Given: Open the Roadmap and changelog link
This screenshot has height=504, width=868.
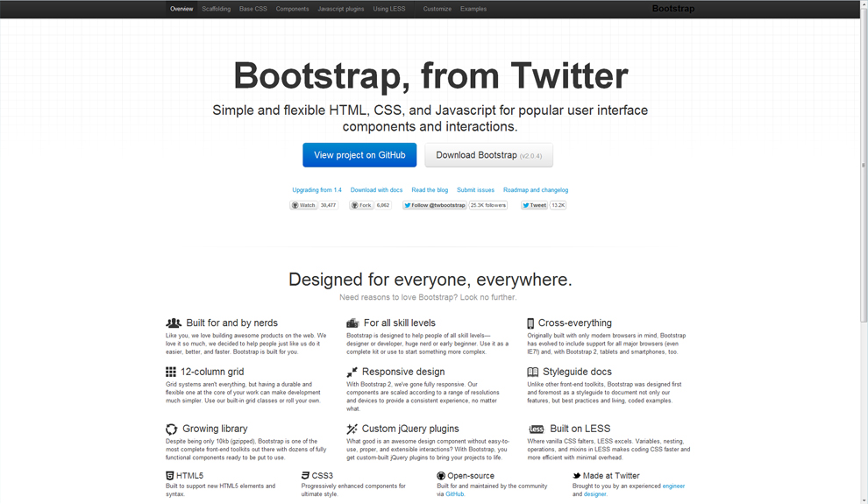Looking at the screenshot, I should [536, 189].
